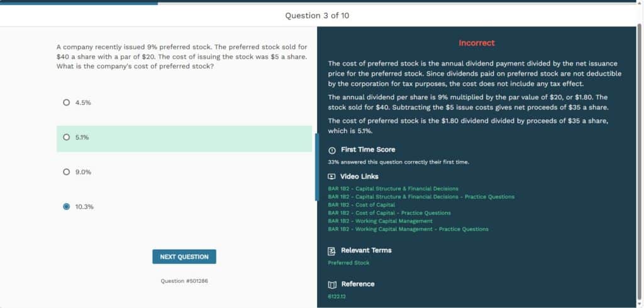Click the First Time Score clock icon
644x308 pixels.
click(332, 150)
